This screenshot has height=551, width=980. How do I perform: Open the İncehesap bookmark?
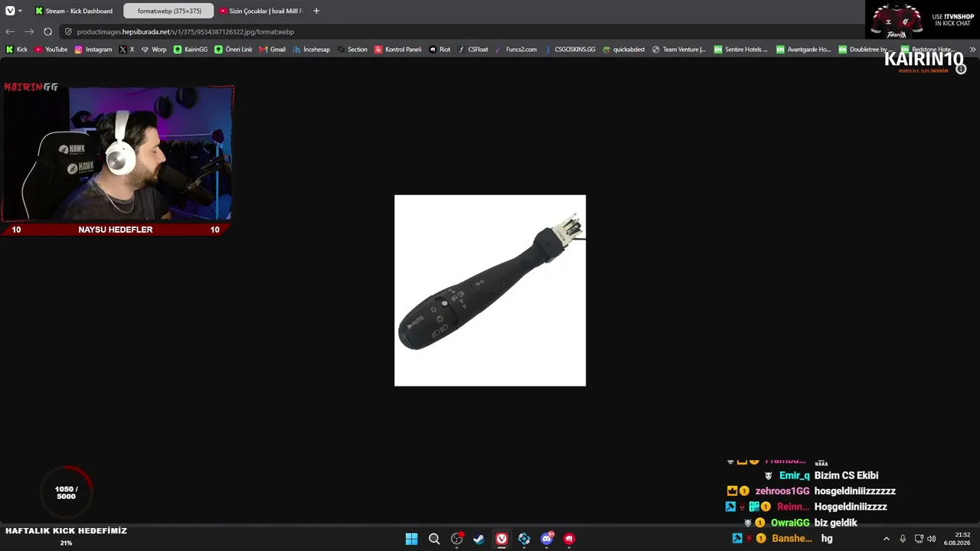pyautogui.click(x=312, y=49)
